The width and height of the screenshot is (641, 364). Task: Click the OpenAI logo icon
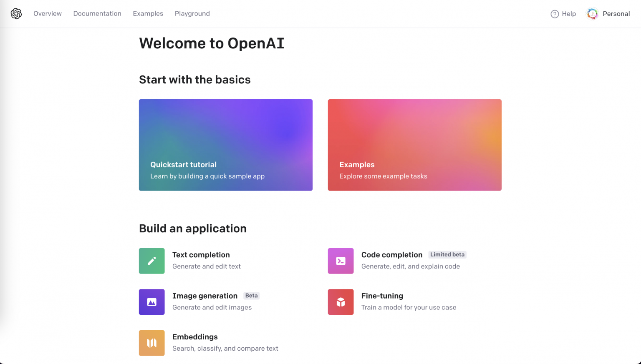pyautogui.click(x=16, y=14)
